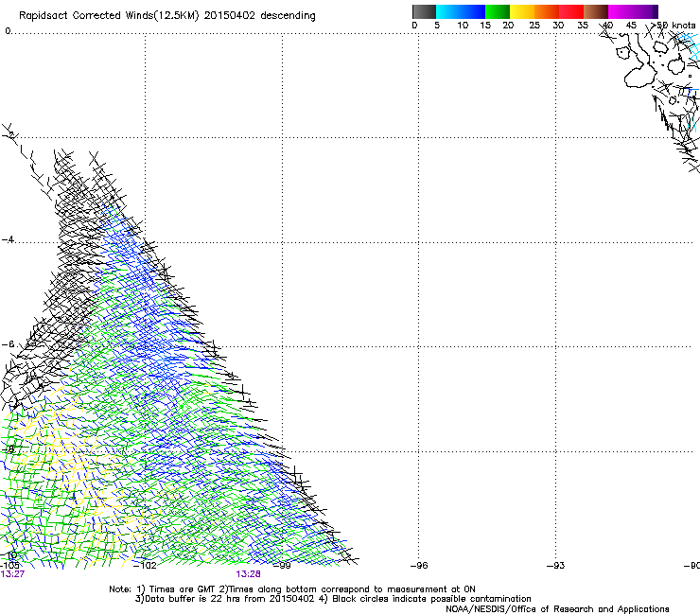Click the '13:27' purple time label
Image resolution: width=700 pixels, height=615 pixels.
point(12,574)
